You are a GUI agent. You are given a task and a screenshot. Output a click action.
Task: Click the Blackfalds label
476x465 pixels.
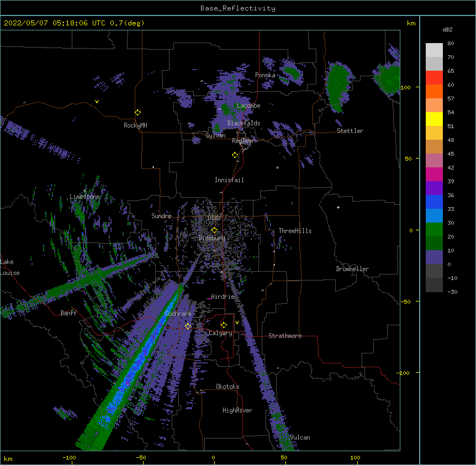(244, 123)
